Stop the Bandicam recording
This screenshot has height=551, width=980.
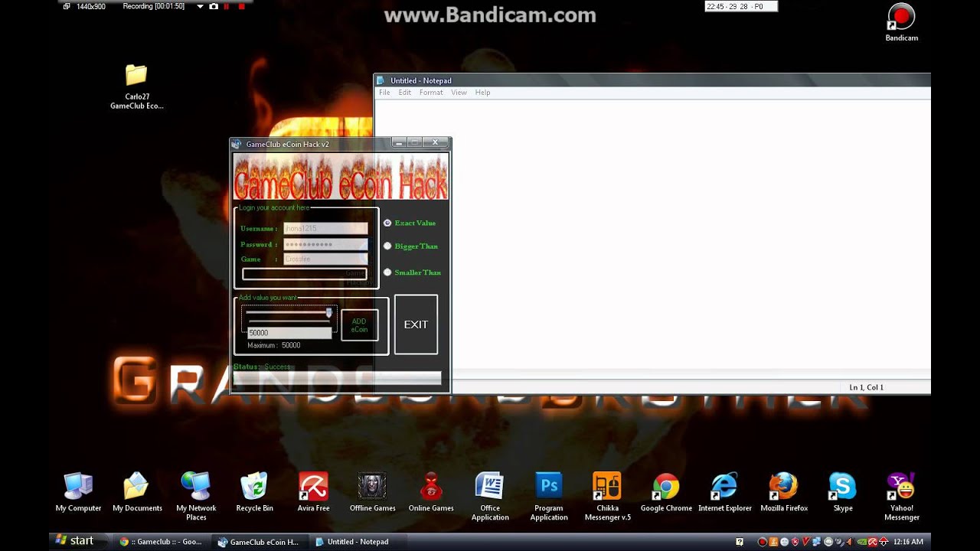[x=241, y=6]
